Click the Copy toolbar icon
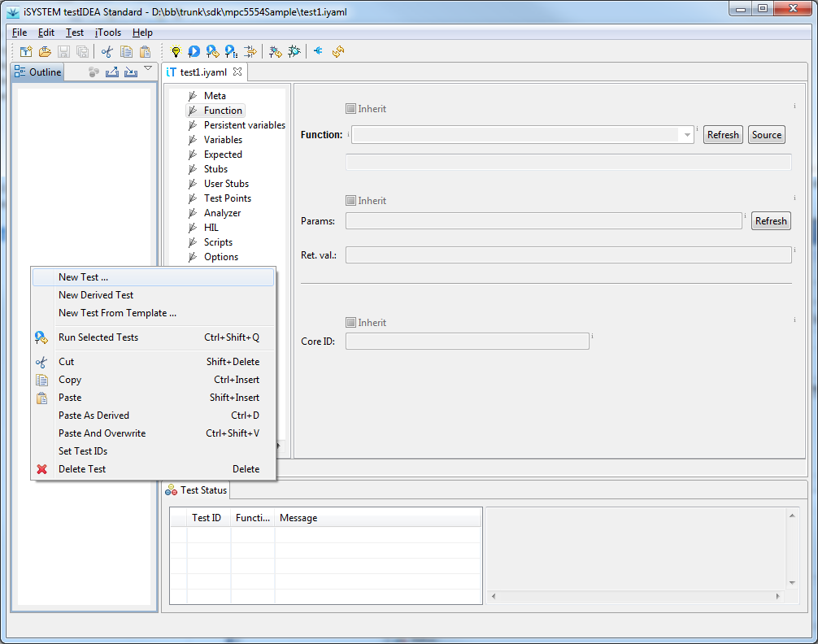 126,52
